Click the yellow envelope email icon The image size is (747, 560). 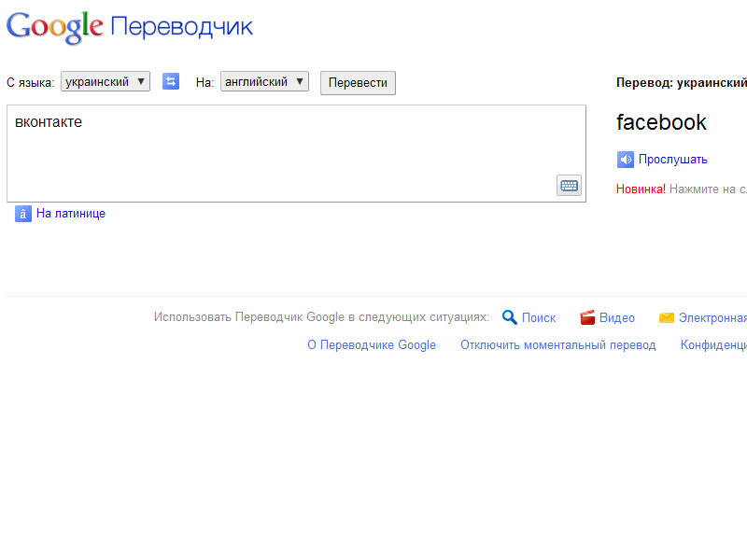pos(667,317)
